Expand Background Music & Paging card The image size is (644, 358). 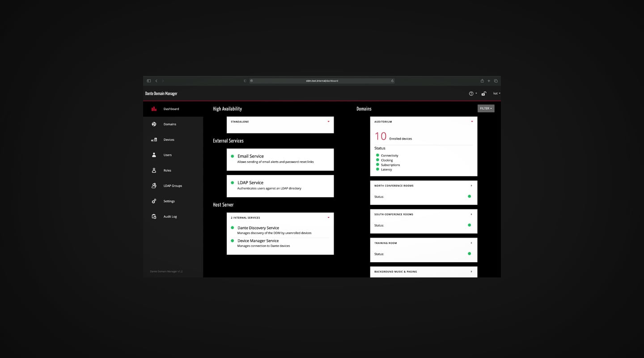pyautogui.click(x=471, y=272)
